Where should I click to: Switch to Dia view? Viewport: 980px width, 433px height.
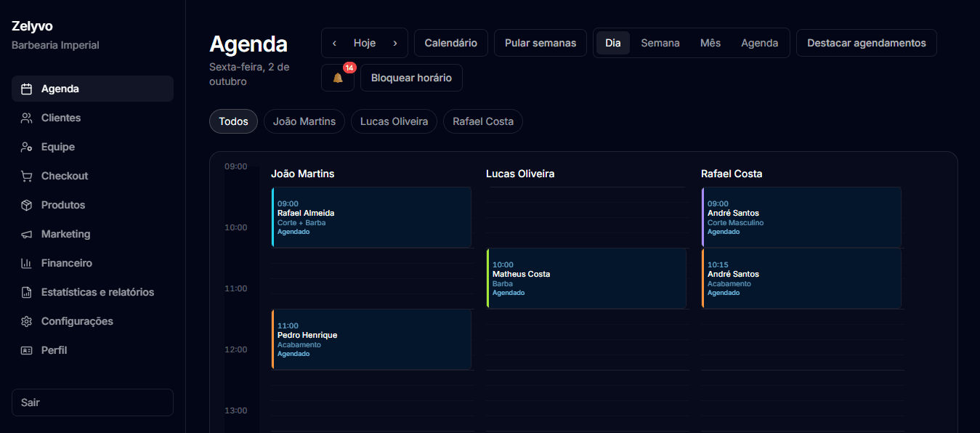coord(613,43)
